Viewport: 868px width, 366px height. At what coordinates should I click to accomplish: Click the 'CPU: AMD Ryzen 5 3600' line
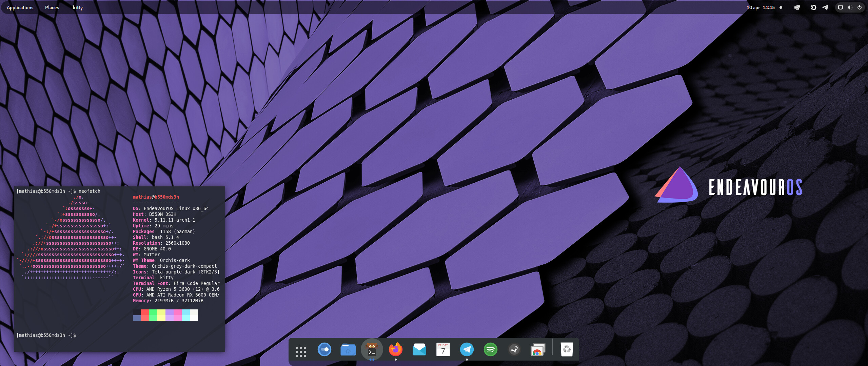[176, 289]
